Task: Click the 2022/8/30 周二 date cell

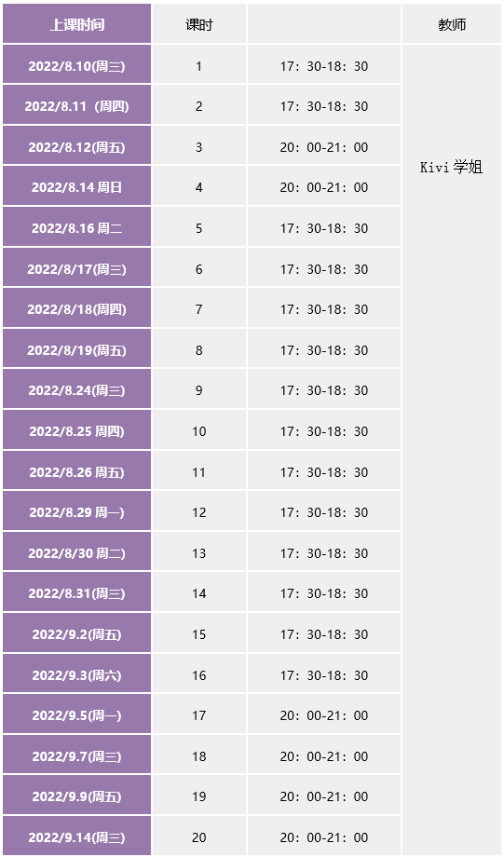Action: tap(76, 552)
